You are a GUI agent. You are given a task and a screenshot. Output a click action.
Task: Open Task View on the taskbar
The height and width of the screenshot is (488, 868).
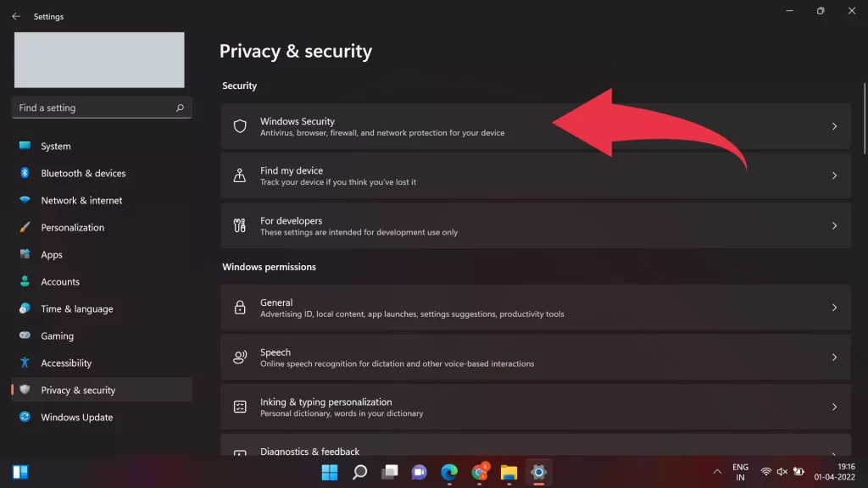[390, 472]
